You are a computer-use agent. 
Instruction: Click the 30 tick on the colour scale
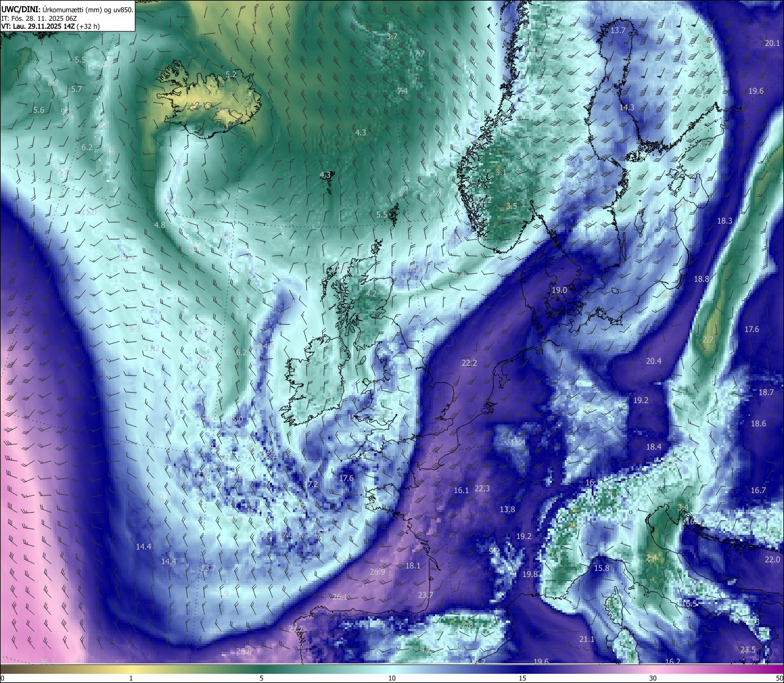[x=653, y=677]
